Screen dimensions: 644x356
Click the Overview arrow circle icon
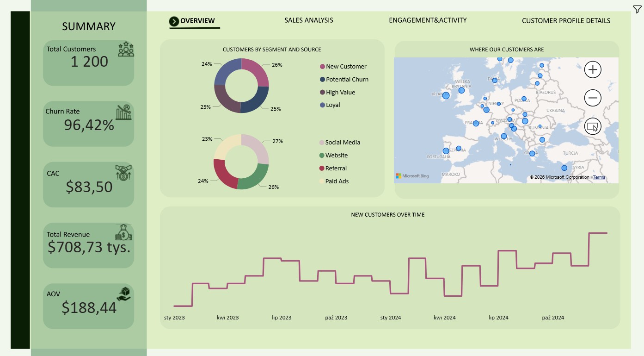click(x=174, y=21)
